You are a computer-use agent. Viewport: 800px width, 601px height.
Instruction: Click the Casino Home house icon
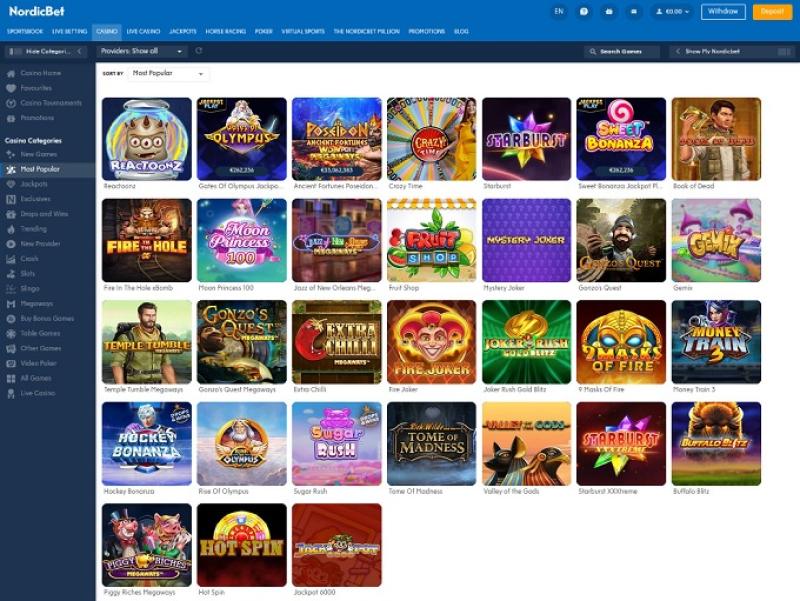[11, 74]
